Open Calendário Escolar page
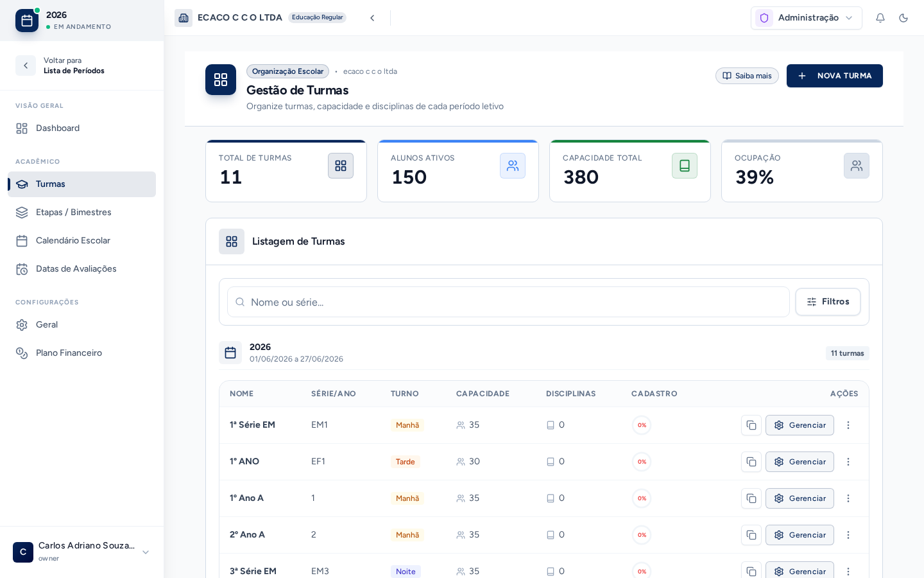The width and height of the screenshot is (924, 578). tap(81, 241)
